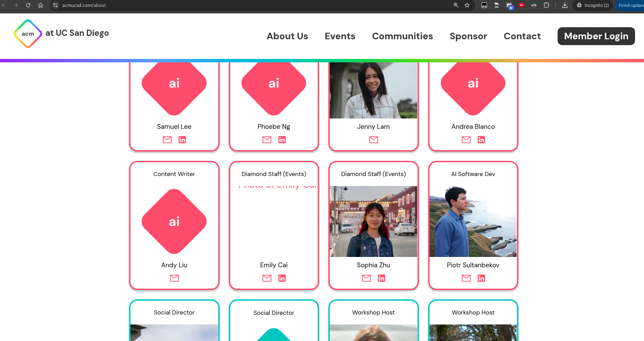The image size is (644, 341).
Task: Open the browser extensions puzzle icon
Action: [x=546, y=5]
